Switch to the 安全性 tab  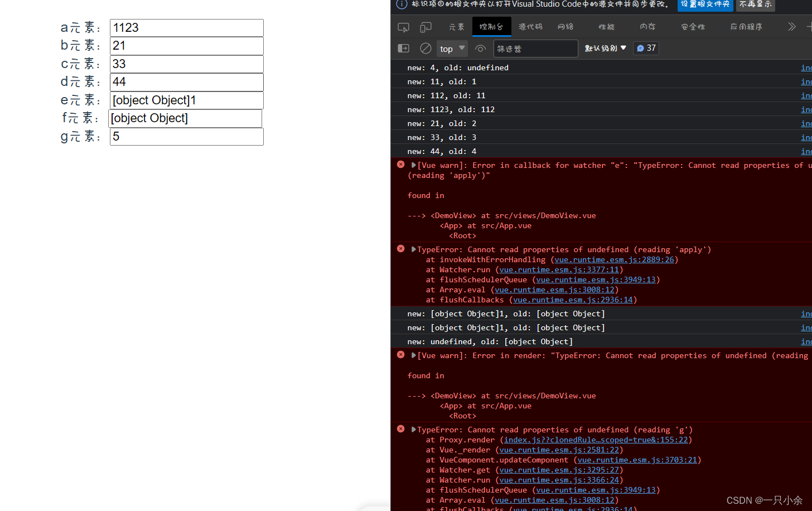pyautogui.click(x=693, y=27)
